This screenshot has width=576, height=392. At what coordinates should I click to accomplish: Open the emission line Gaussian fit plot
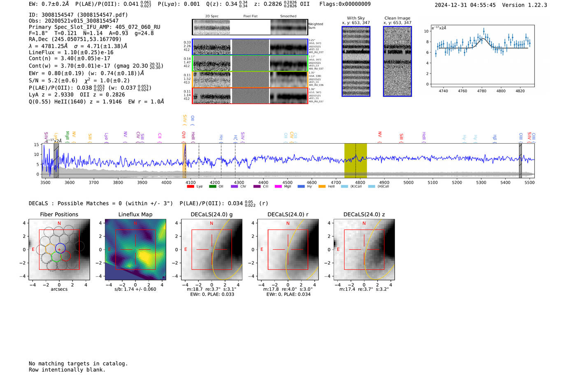tap(482, 56)
